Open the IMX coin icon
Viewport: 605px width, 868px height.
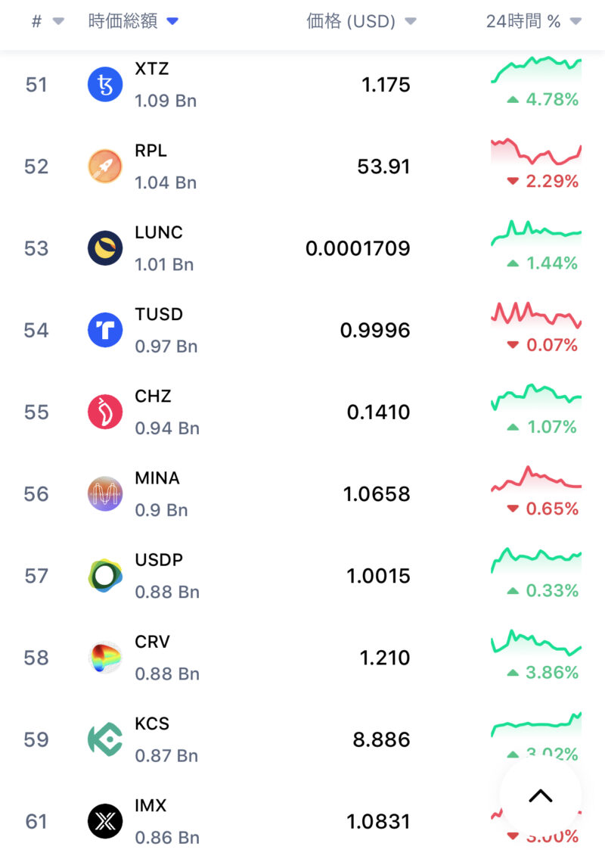point(105,821)
